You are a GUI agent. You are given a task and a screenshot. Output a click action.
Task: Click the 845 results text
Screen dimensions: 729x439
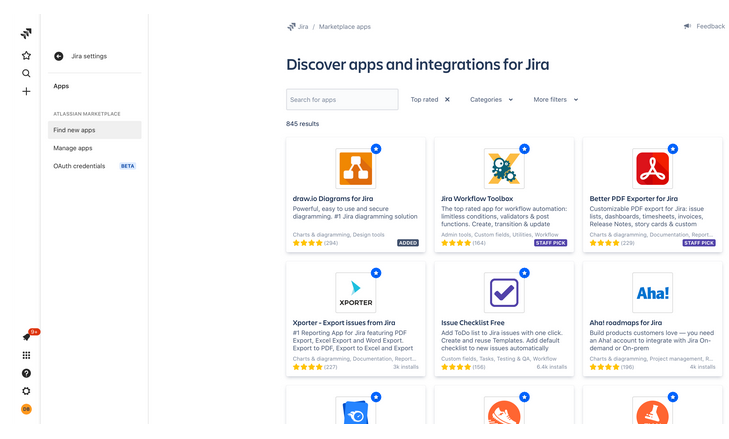click(x=303, y=124)
